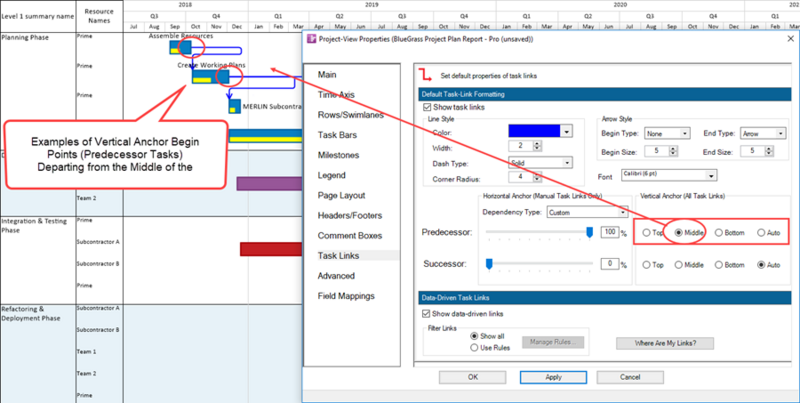Click the Refactoring & Deployment Phase label
800x403 pixels.
(31, 313)
